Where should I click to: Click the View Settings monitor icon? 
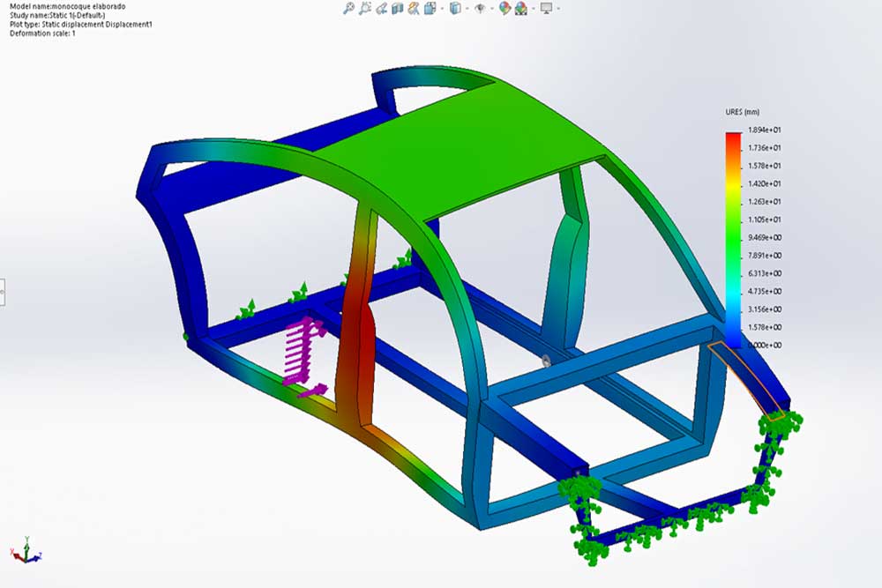tap(547, 9)
